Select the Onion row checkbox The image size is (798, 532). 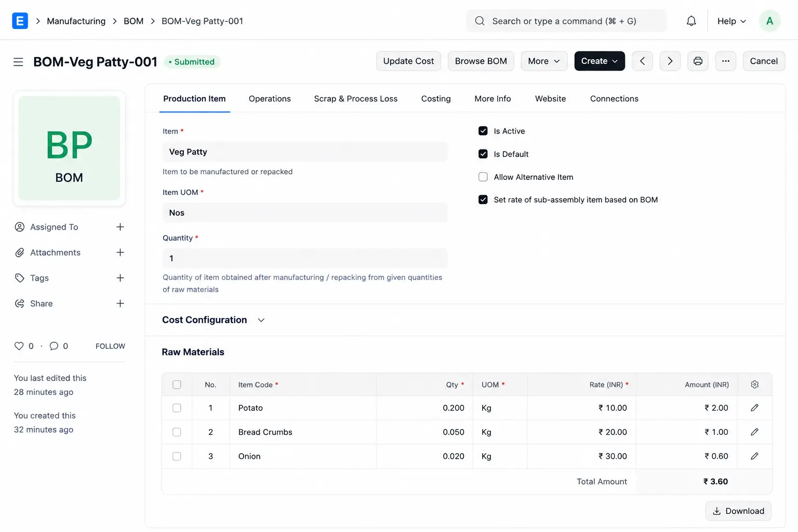pyautogui.click(x=177, y=456)
